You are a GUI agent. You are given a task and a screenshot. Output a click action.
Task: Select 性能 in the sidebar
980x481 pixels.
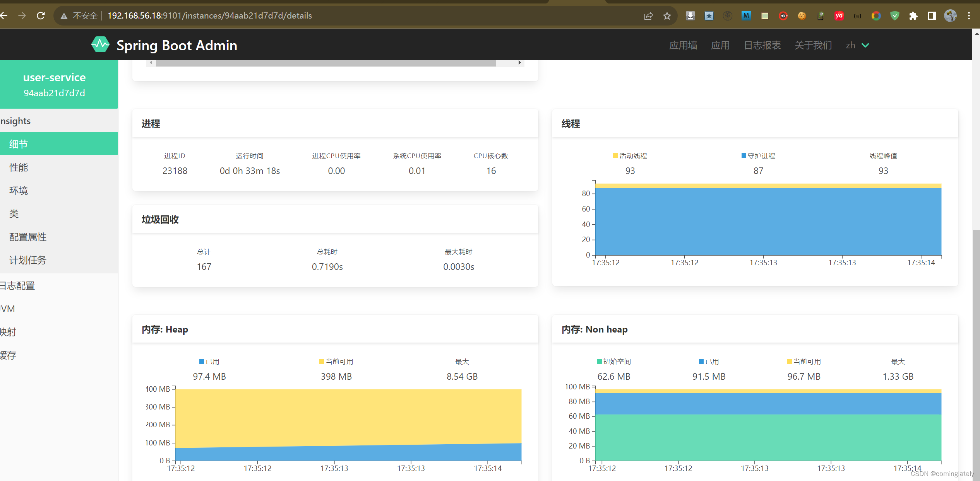pyautogui.click(x=59, y=167)
